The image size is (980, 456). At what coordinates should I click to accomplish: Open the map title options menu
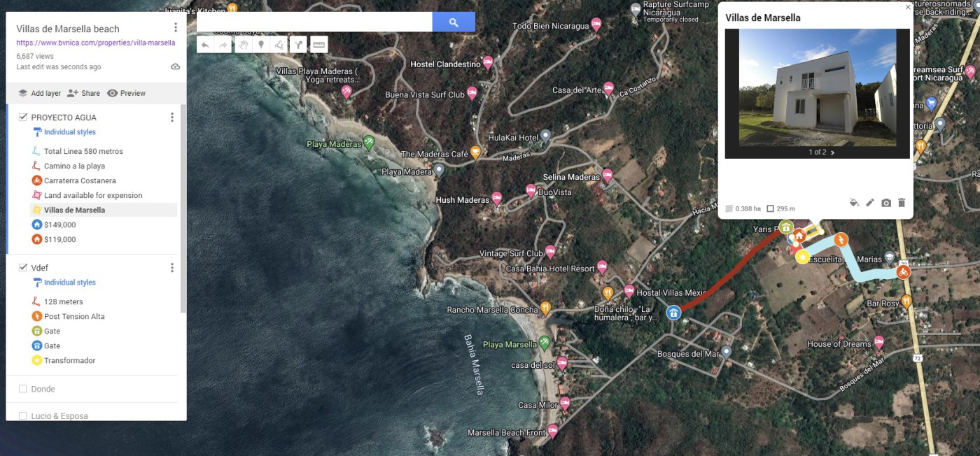click(176, 28)
